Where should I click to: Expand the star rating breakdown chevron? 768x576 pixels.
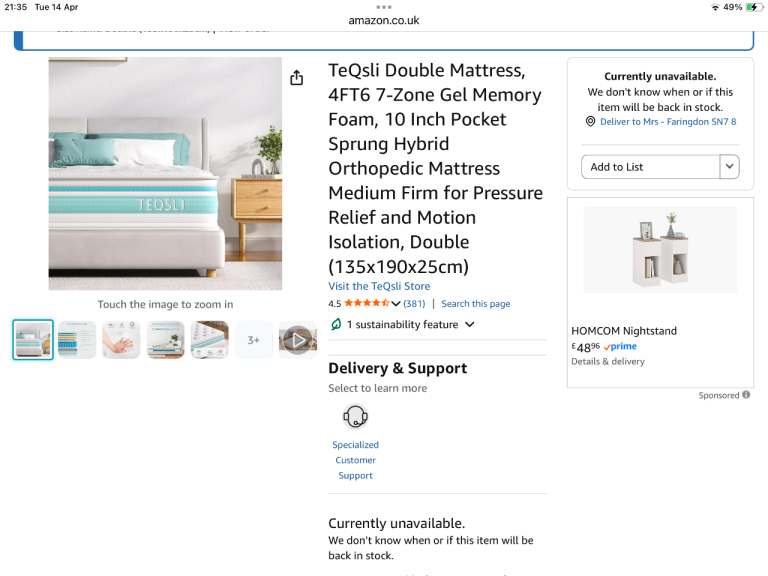(396, 304)
